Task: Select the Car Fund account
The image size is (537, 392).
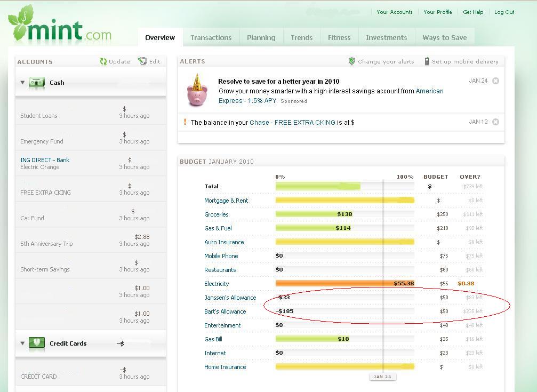Action: click(91, 215)
